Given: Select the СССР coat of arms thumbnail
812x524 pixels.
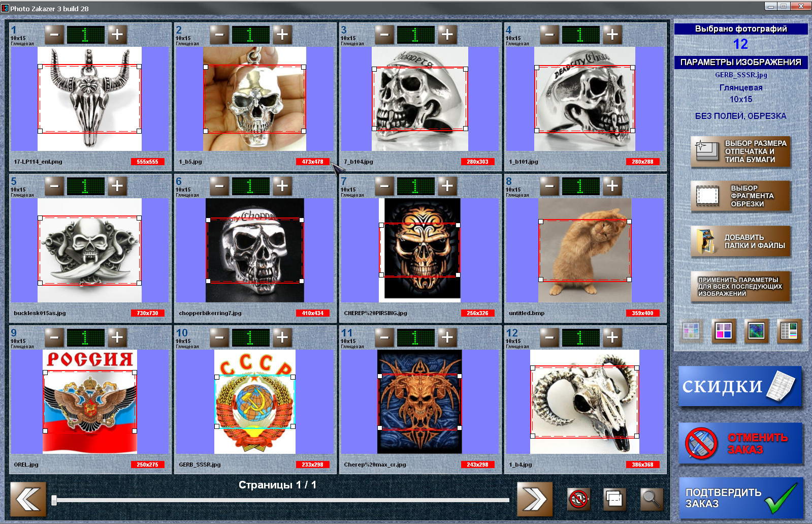Looking at the screenshot, I should 255,402.
